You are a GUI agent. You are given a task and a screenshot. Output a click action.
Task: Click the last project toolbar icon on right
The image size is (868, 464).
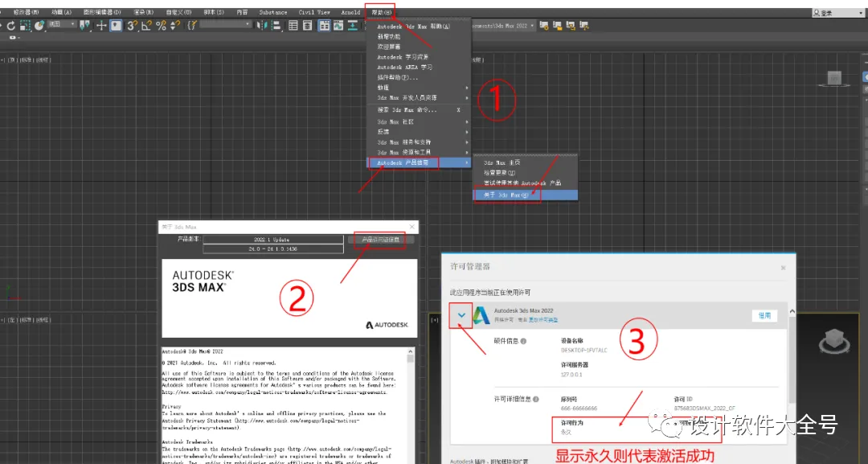click(x=583, y=26)
